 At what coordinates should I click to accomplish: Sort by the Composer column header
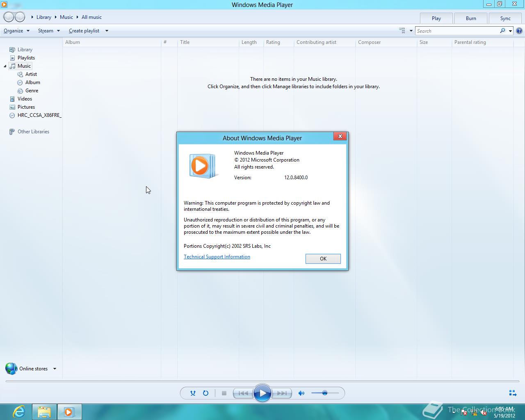(x=386, y=42)
